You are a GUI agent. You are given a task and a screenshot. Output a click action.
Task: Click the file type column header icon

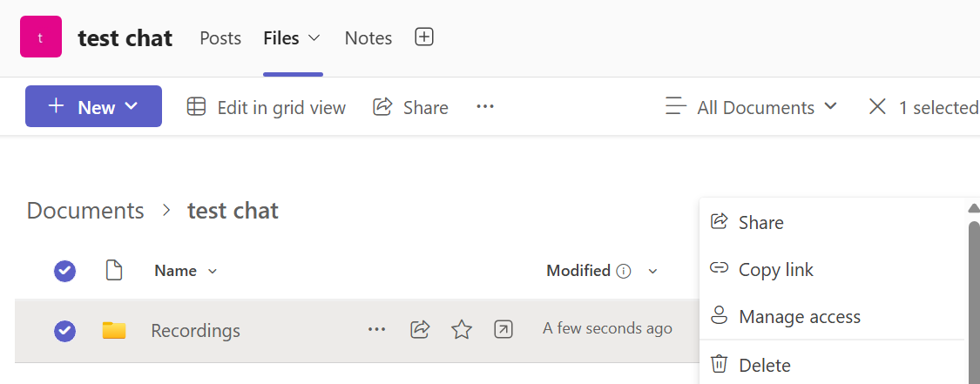[x=113, y=271]
